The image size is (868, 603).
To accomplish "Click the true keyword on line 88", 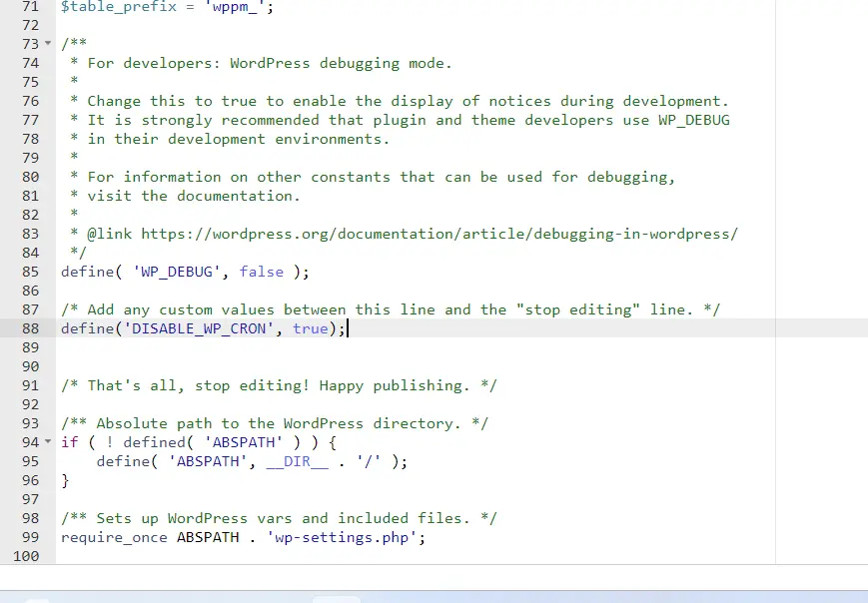I will [311, 328].
